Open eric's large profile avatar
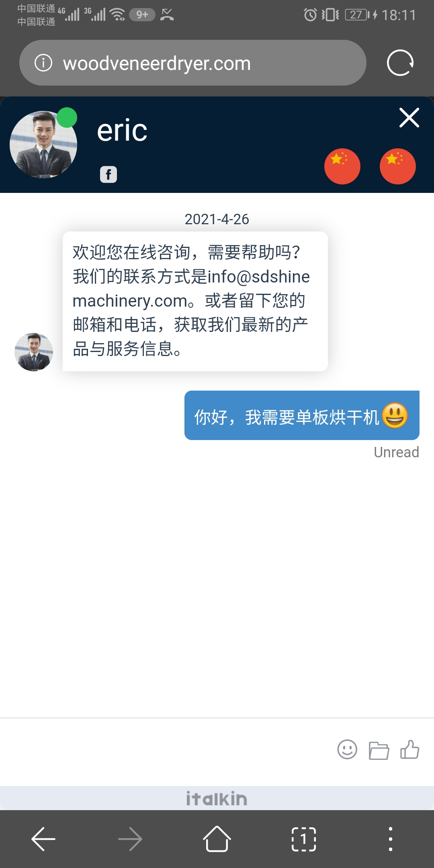The height and width of the screenshot is (868, 434). tap(43, 145)
